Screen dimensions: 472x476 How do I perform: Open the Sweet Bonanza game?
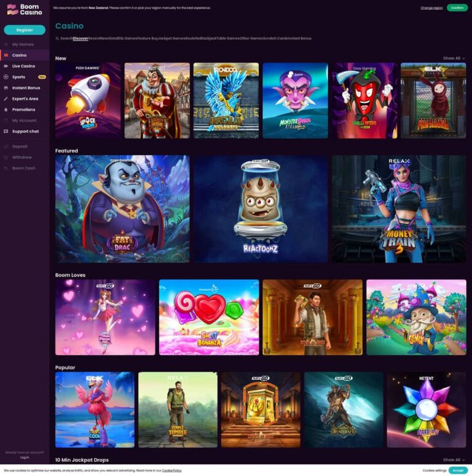point(209,317)
